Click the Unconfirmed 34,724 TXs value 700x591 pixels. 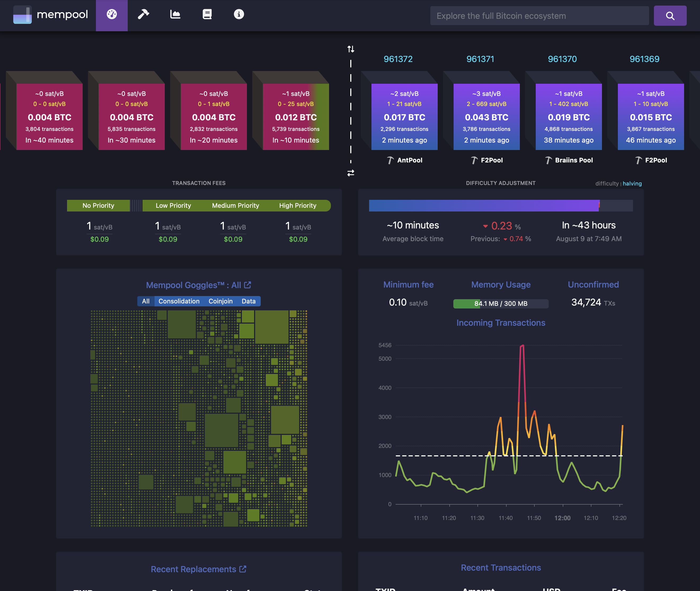coord(593,303)
